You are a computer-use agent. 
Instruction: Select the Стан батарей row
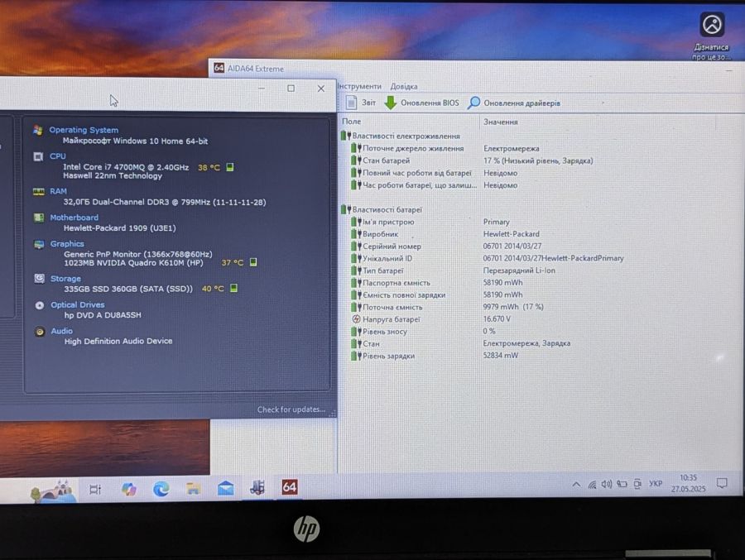coord(473,160)
